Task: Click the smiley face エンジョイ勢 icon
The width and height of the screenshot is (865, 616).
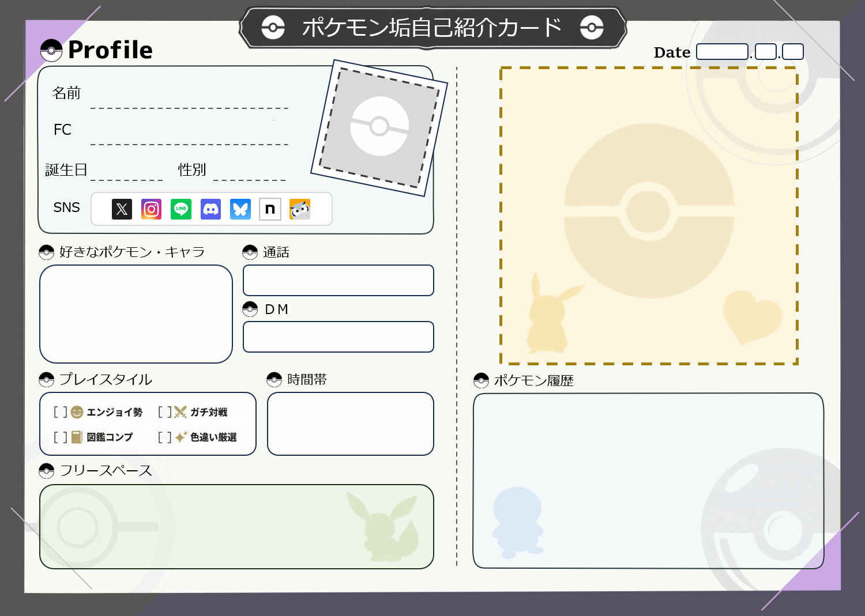Action: 77,412
